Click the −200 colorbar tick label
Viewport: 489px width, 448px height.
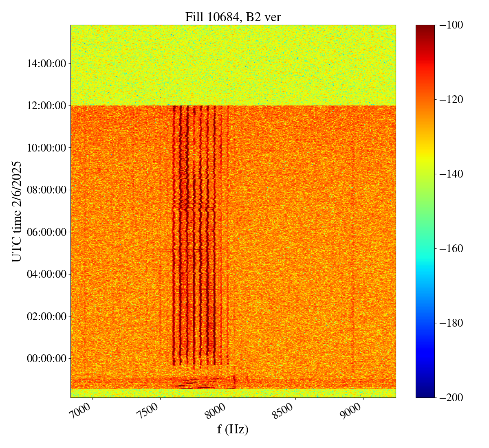(x=452, y=397)
